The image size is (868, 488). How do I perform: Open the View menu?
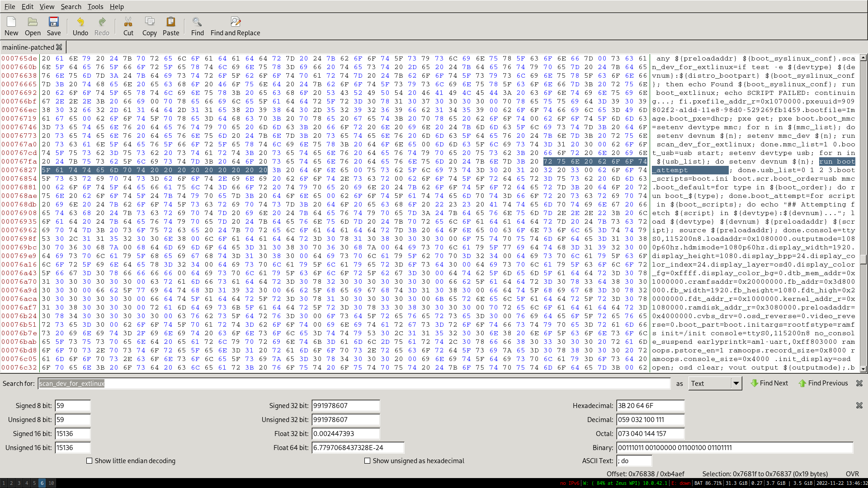(x=47, y=6)
